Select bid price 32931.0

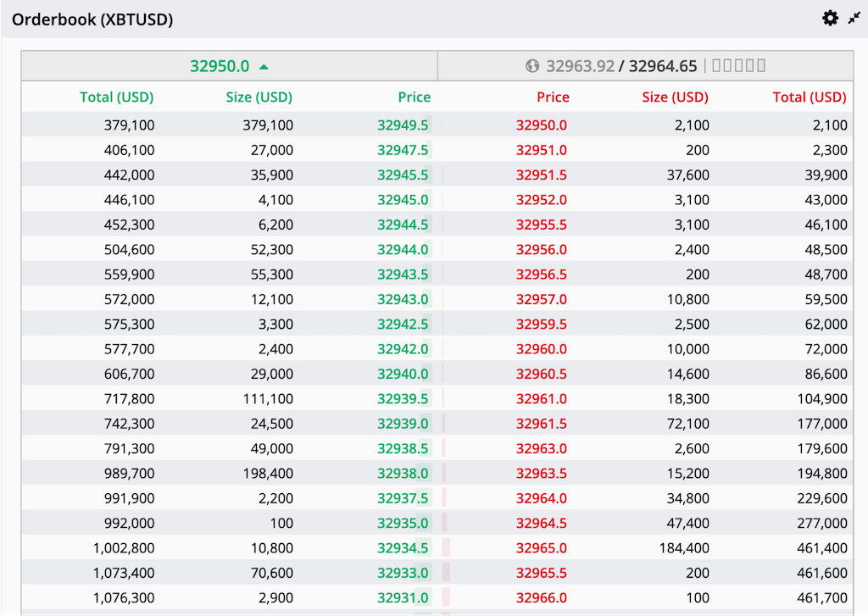tap(403, 598)
